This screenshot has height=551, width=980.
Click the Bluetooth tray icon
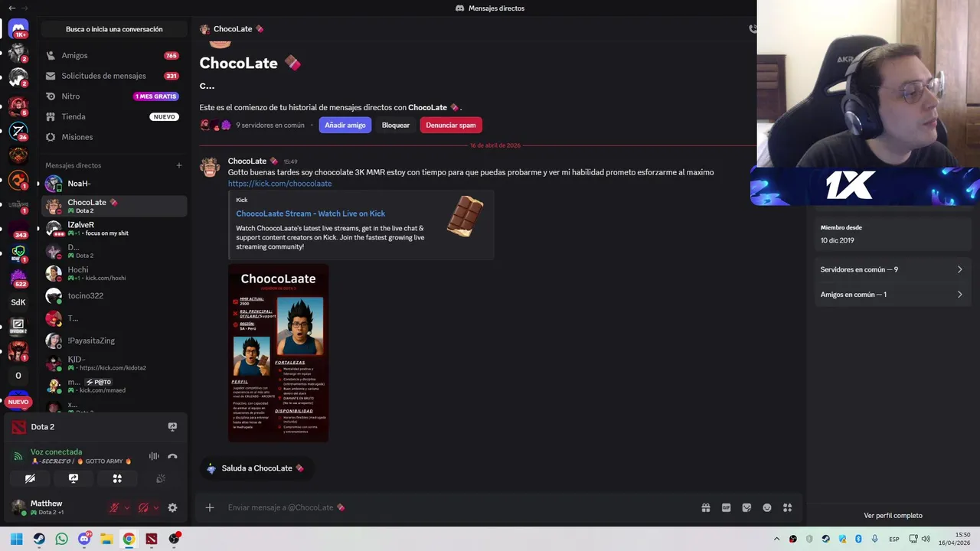(858, 539)
